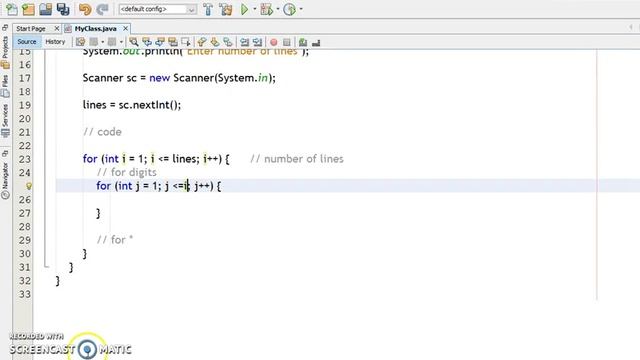Click the Debug Project icon

pyautogui.click(x=267, y=9)
